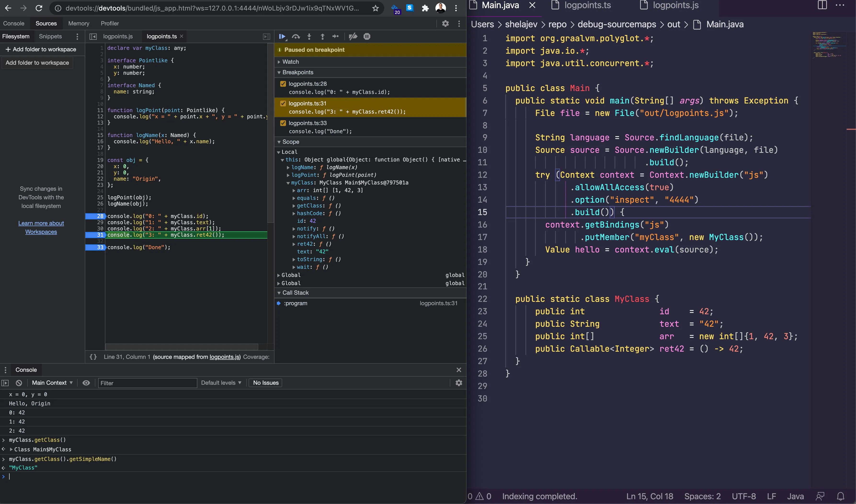Expand the arr int[] property

[294, 190]
